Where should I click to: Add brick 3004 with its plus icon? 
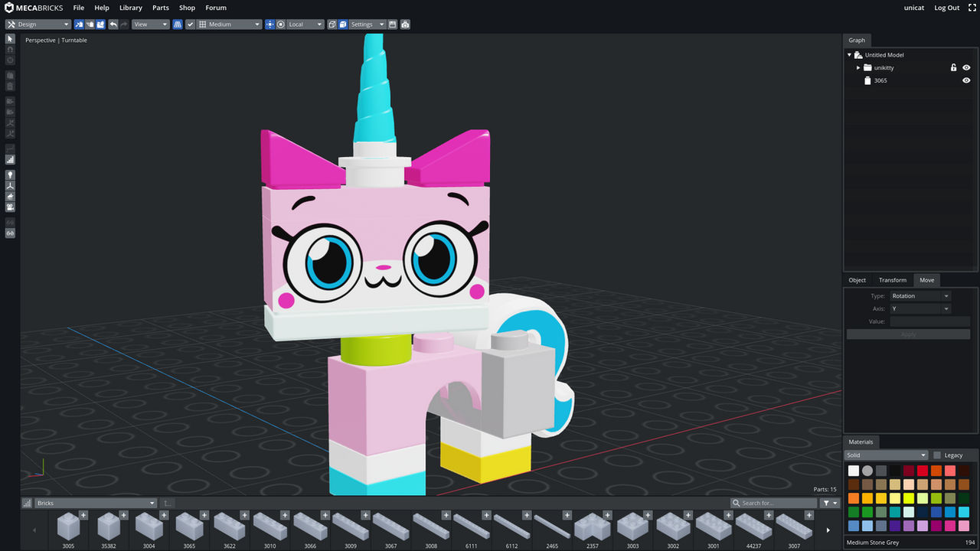pos(164,515)
